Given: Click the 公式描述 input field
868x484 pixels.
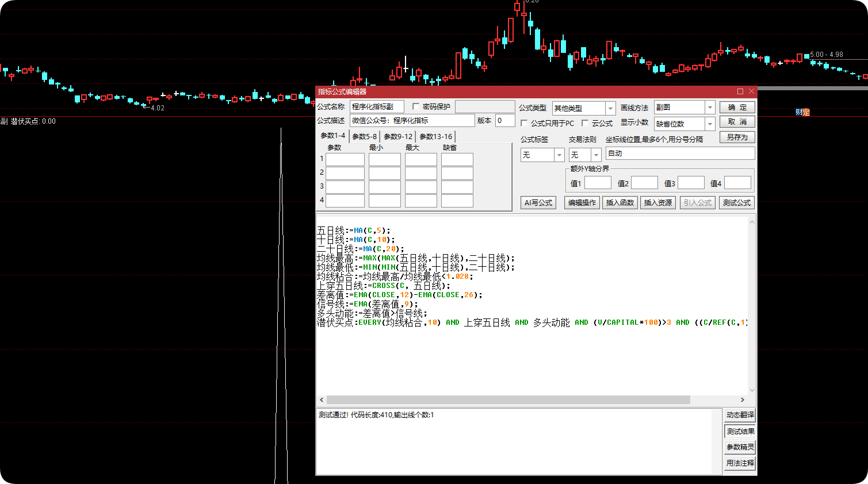Looking at the screenshot, I should [x=412, y=120].
